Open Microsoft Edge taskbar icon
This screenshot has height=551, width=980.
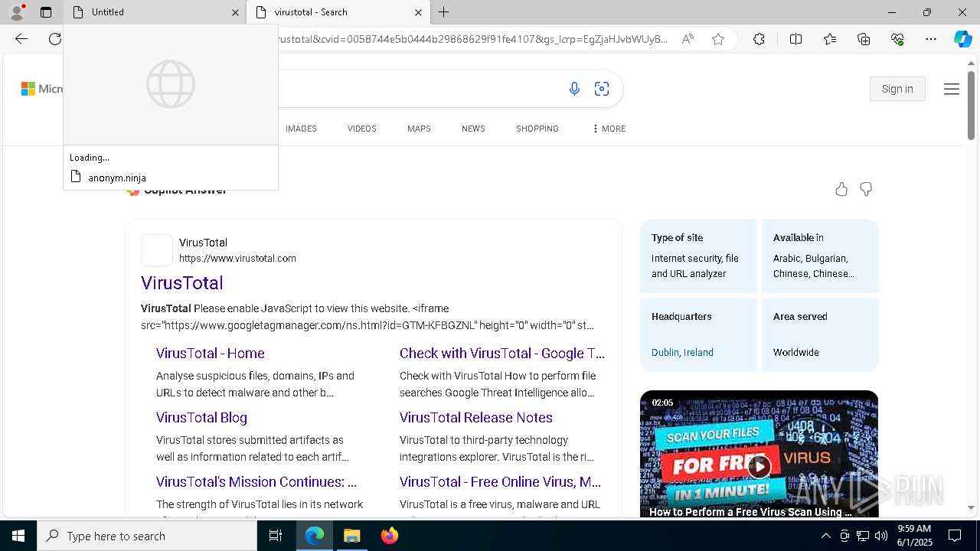click(x=315, y=536)
